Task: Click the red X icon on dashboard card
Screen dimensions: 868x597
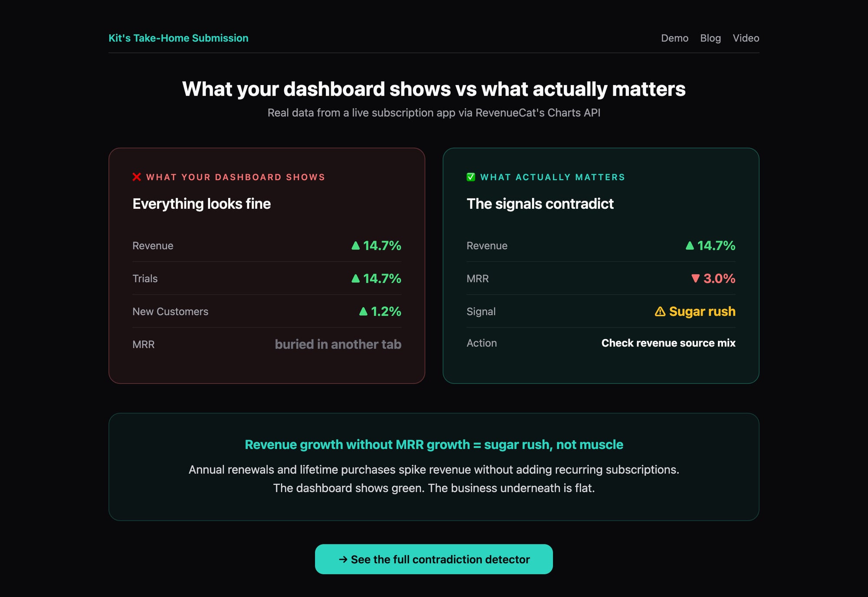Action: click(x=137, y=177)
